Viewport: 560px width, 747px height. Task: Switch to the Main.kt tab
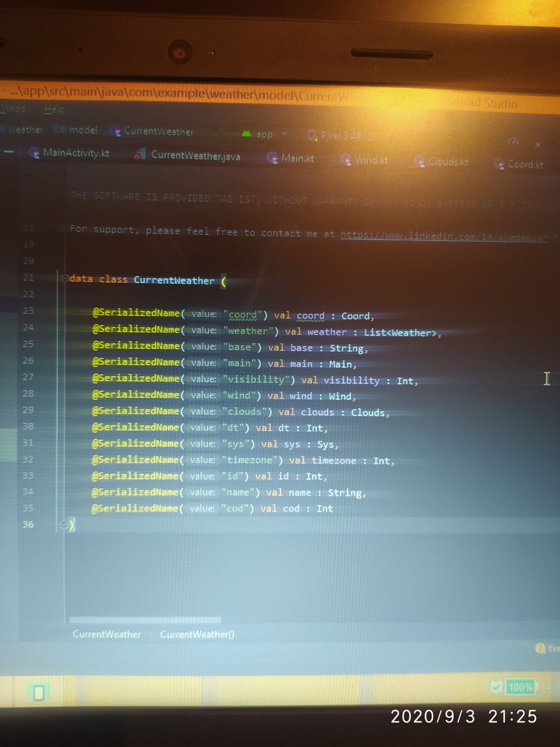click(x=297, y=158)
